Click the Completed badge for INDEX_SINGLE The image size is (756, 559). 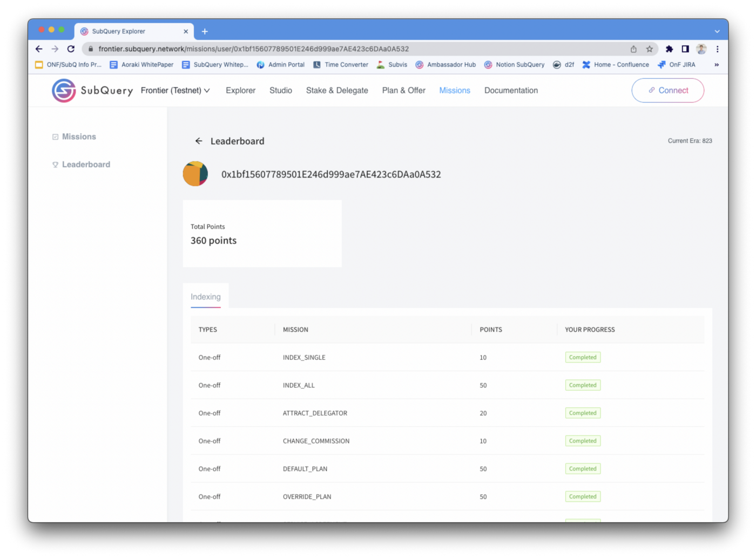583,357
